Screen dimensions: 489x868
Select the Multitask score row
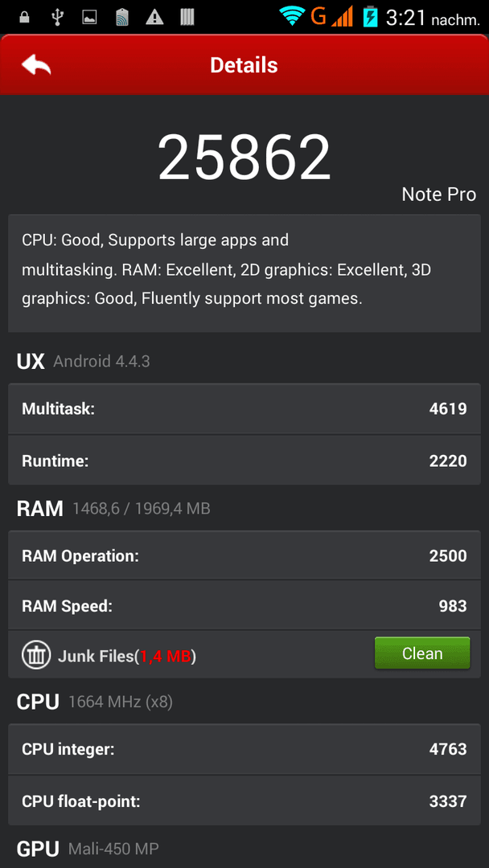point(244,408)
